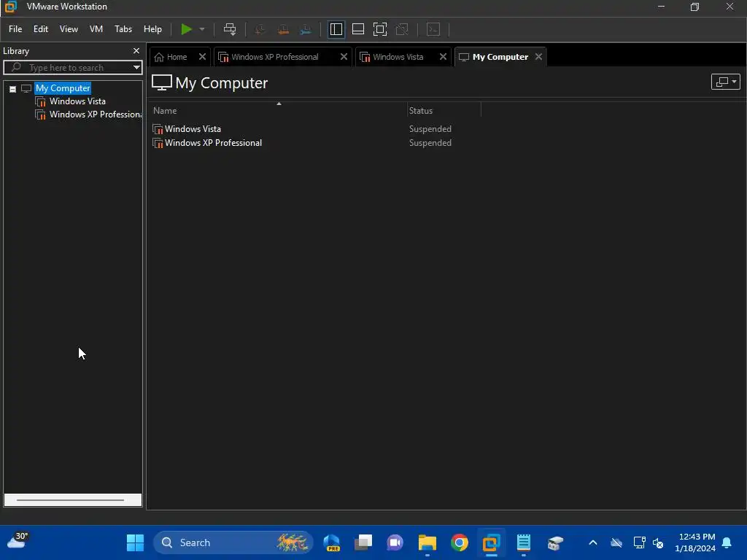Open File Explorer from taskbar

coord(427,542)
